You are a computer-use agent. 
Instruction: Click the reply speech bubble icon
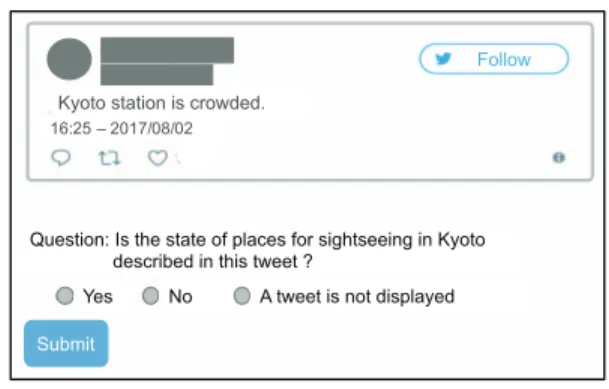pos(61,158)
